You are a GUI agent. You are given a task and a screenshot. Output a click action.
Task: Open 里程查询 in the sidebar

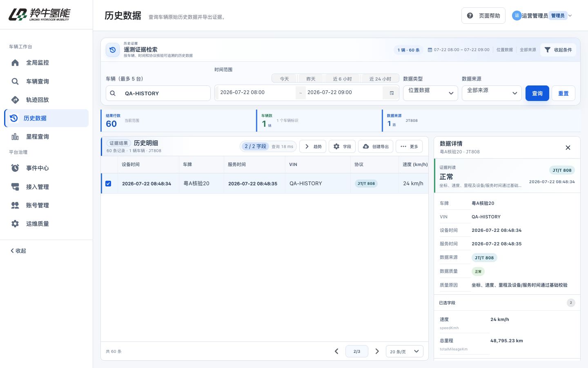pyautogui.click(x=46, y=137)
